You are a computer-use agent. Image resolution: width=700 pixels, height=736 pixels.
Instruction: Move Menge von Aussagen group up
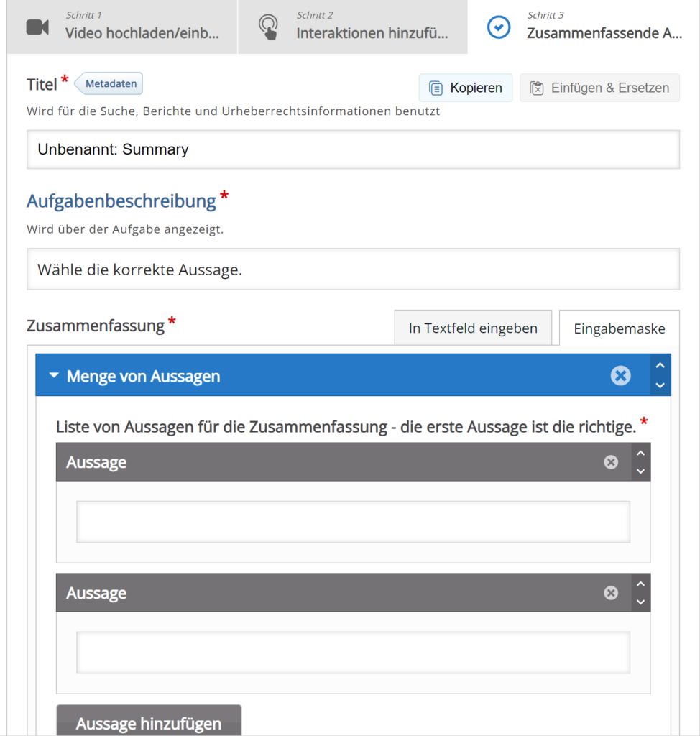tap(660, 365)
